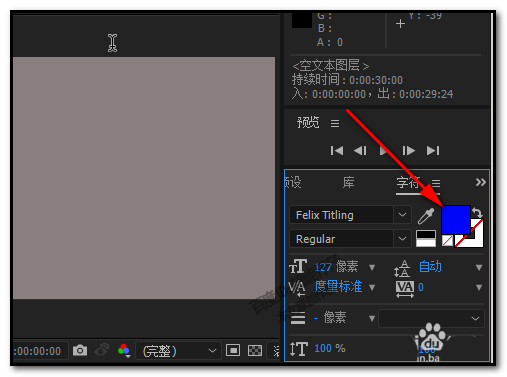Click the no-color slashed box
The width and height of the screenshot is (507, 377).
pyautogui.click(x=447, y=240)
